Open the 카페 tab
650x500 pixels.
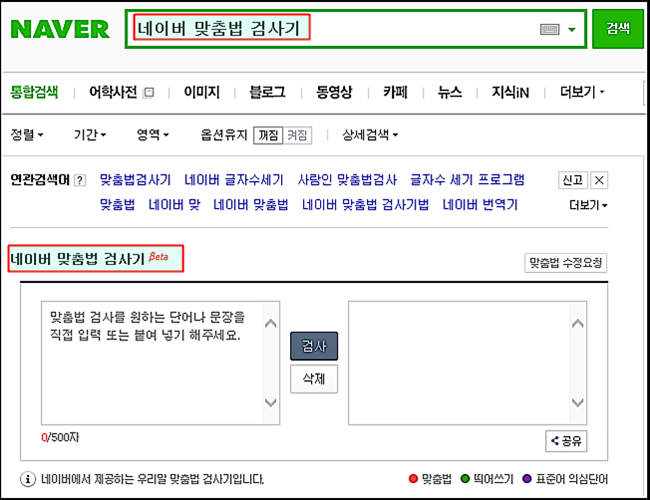(x=395, y=92)
